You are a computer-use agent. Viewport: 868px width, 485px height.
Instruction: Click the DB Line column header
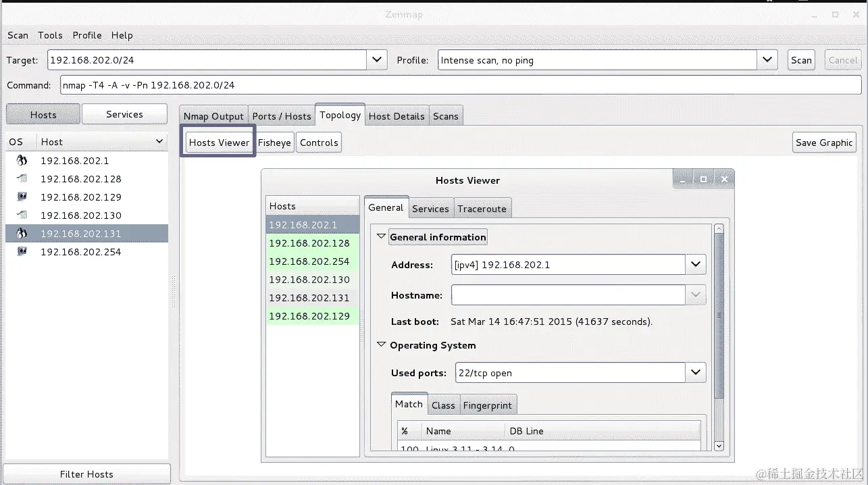[x=602, y=431]
